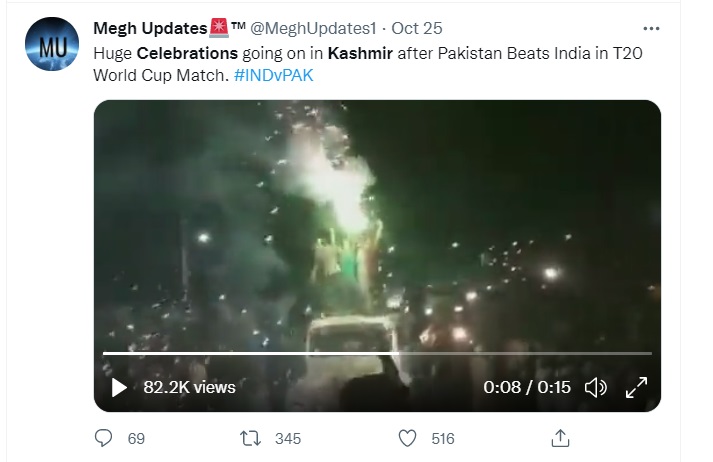This screenshot has width=713, height=462.
Task: Click the 345 retweets count
Action: 288,438
